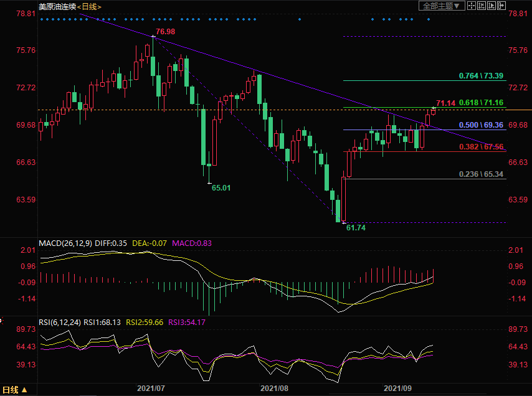Click the MACD(26,12,9) indicator label
The image size is (532, 396).
point(65,243)
